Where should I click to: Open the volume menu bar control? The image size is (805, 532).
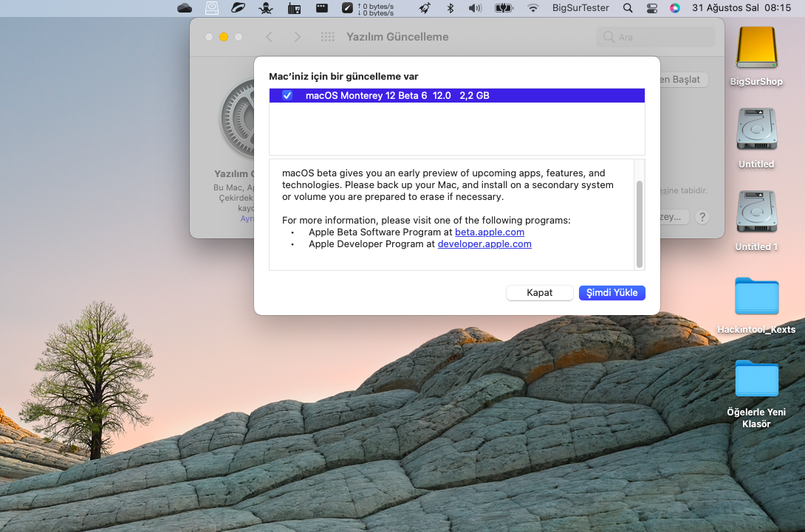click(x=475, y=8)
